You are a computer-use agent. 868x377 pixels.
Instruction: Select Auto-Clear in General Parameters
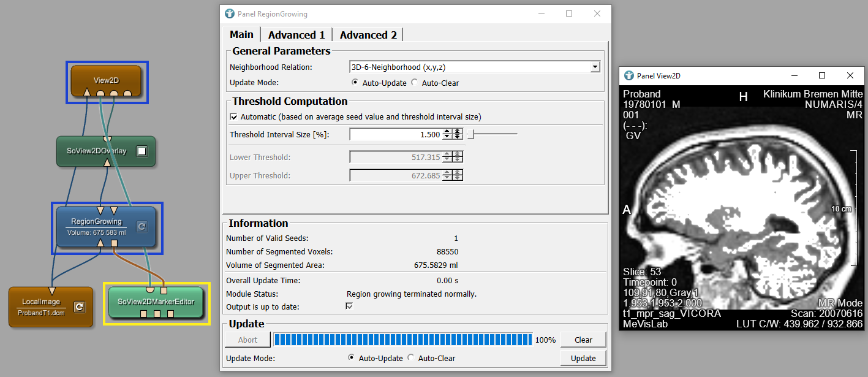click(414, 83)
